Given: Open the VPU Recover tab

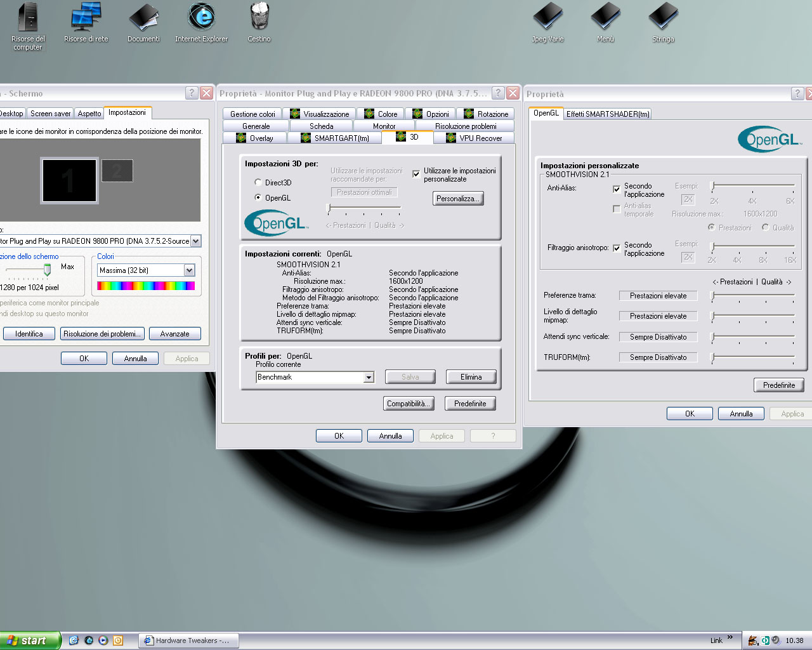Looking at the screenshot, I should [475, 138].
